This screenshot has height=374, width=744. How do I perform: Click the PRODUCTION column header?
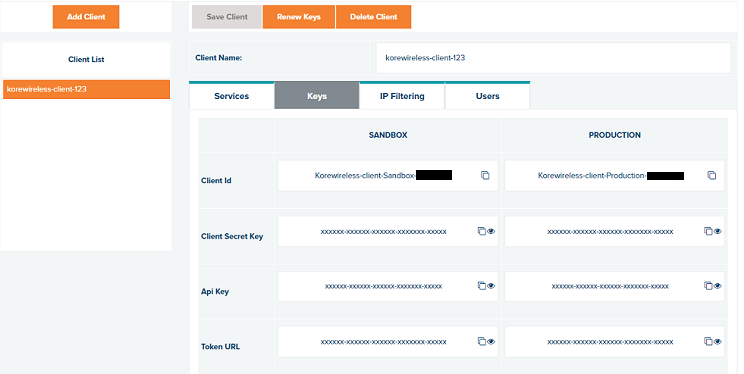point(614,135)
